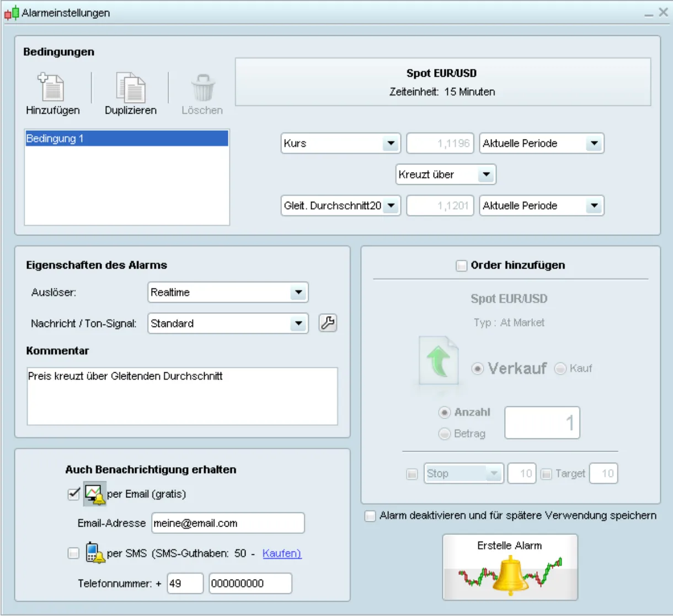Click the Hinzufügen add condition icon
This screenshot has height=616, width=673.
[x=51, y=87]
